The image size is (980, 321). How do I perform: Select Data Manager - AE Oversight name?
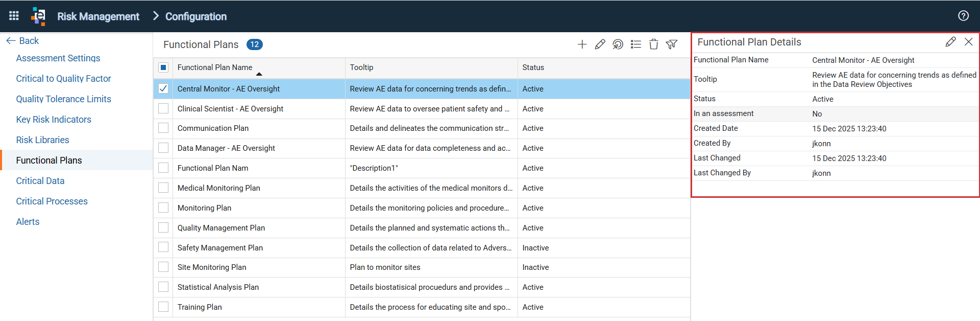(x=226, y=148)
